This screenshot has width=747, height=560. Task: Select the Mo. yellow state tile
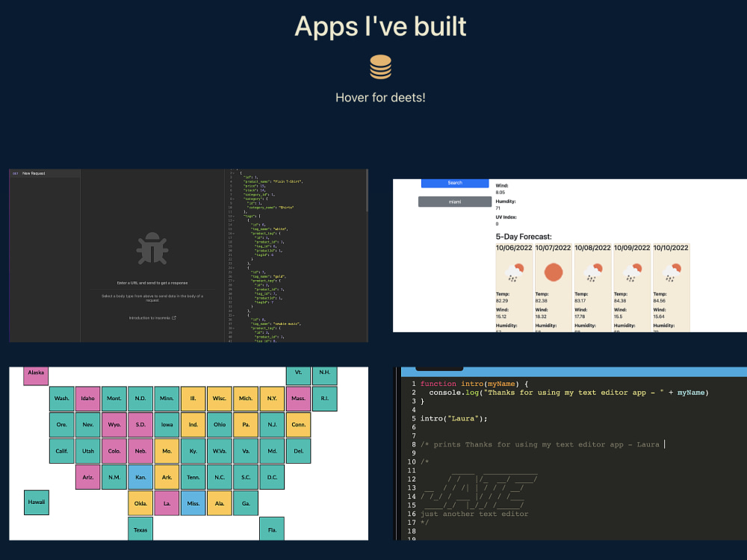[167, 451]
